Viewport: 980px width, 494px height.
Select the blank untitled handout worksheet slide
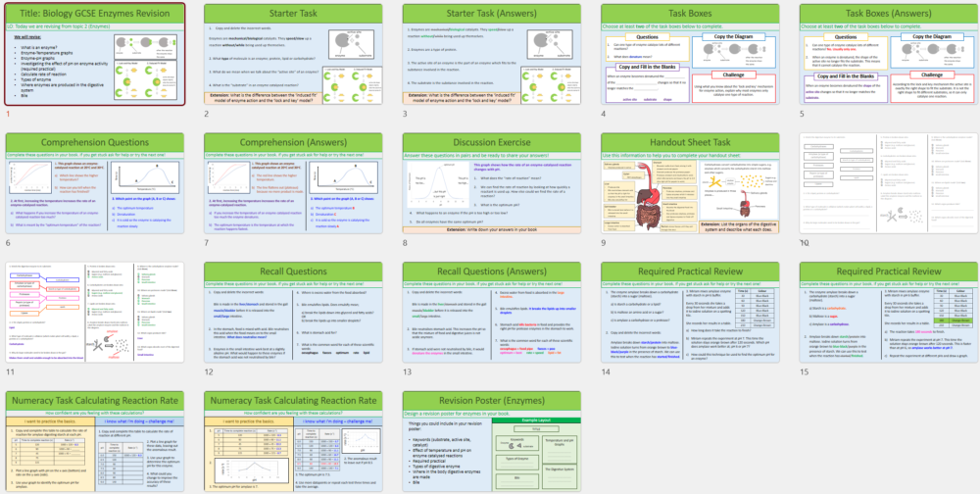point(889,183)
